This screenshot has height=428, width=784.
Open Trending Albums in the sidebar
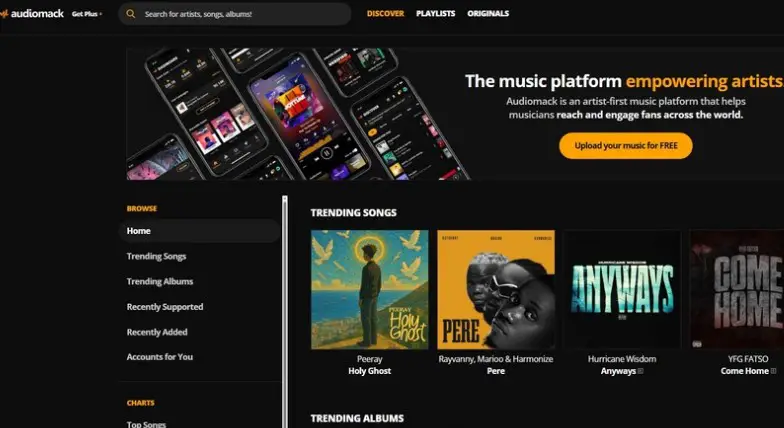[x=160, y=282]
